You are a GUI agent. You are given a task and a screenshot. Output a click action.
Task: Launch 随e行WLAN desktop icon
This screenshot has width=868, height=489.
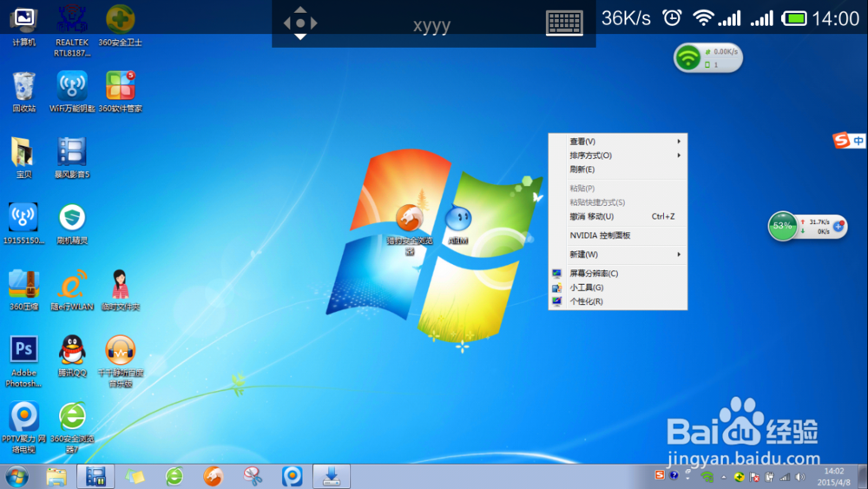click(72, 289)
